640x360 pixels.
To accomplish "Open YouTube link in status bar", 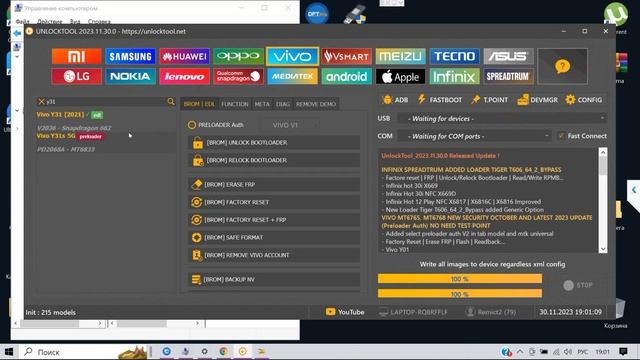I will pyautogui.click(x=345, y=312).
